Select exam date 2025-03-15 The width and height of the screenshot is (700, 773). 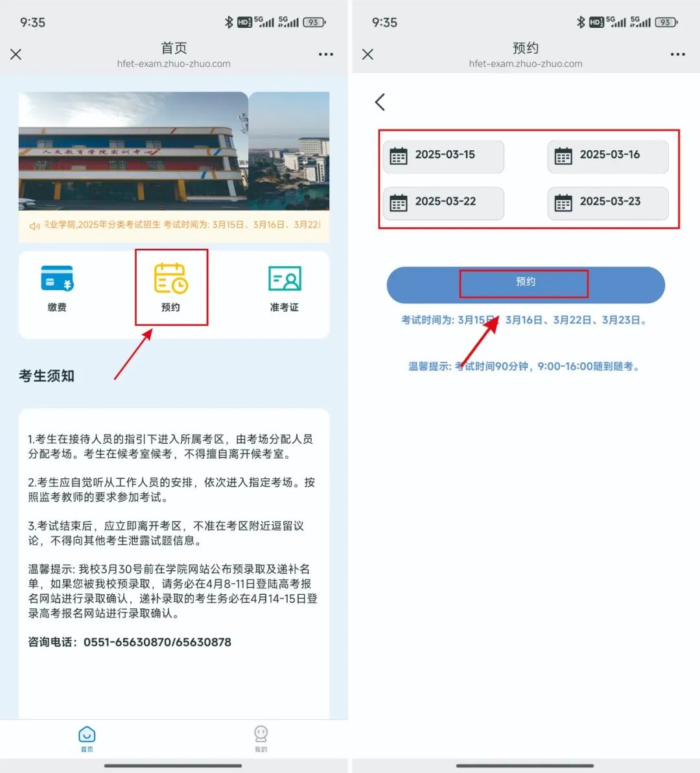[x=443, y=156]
